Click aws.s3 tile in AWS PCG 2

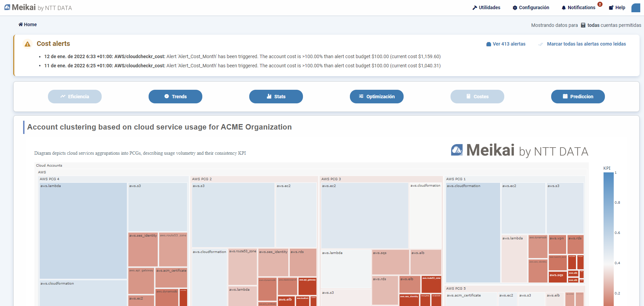pyautogui.click(x=233, y=215)
